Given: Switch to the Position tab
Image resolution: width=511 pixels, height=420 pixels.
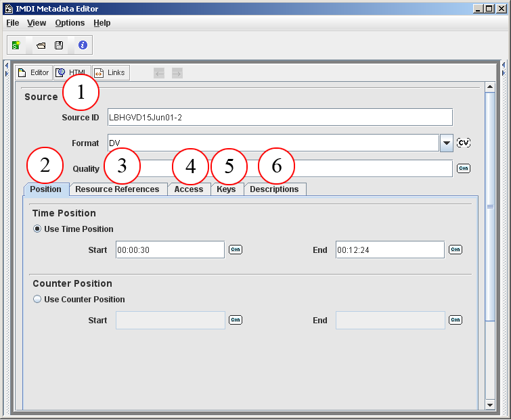Looking at the screenshot, I should click(x=45, y=189).
